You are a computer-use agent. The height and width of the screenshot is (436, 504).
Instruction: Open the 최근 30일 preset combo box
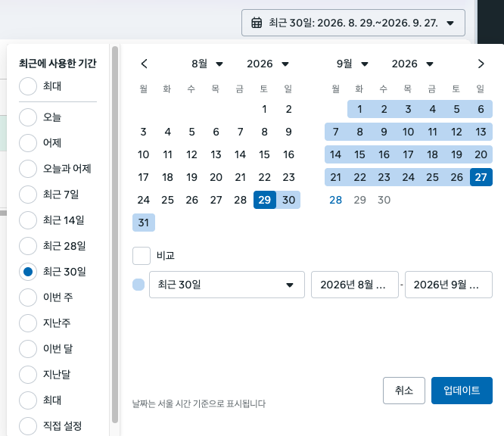(x=226, y=285)
